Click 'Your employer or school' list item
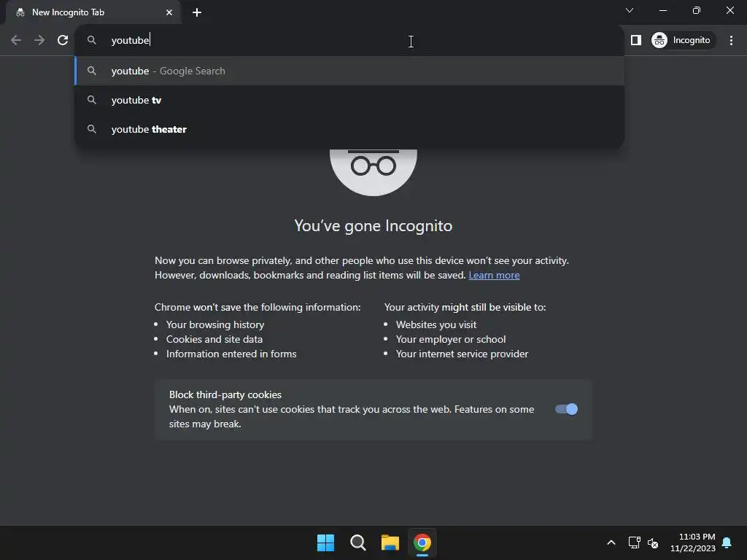 tap(451, 339)
